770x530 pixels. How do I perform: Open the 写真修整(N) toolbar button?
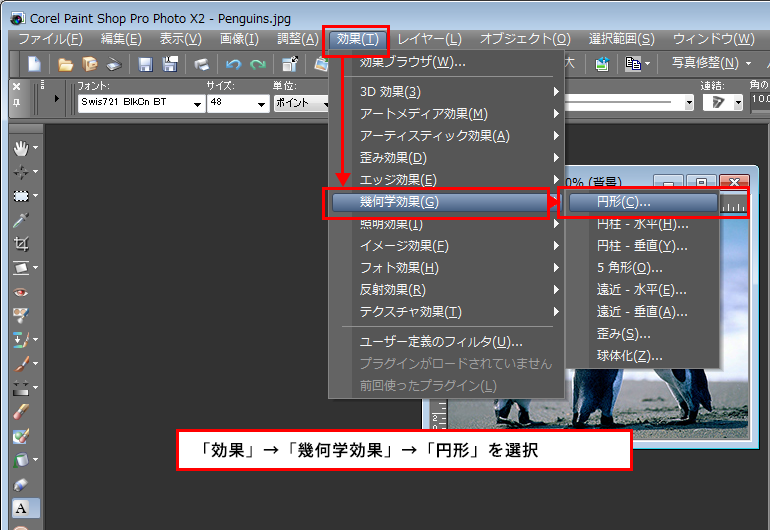point(705,63)
